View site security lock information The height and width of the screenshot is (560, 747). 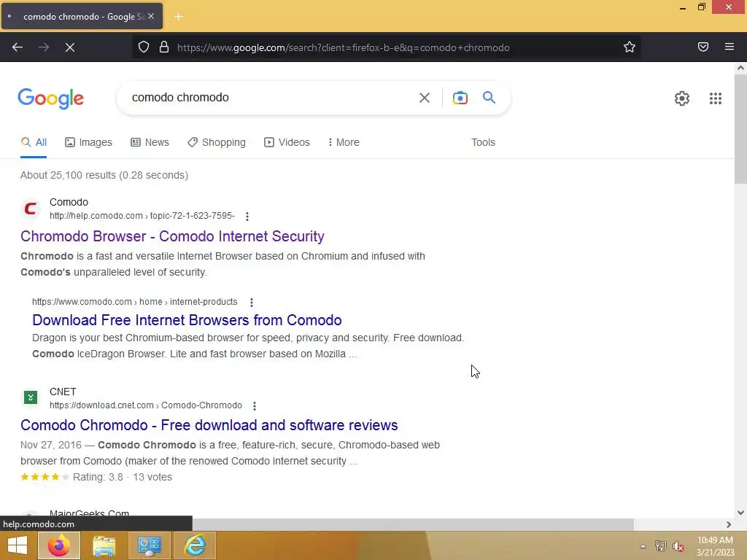tap(164, 47)
